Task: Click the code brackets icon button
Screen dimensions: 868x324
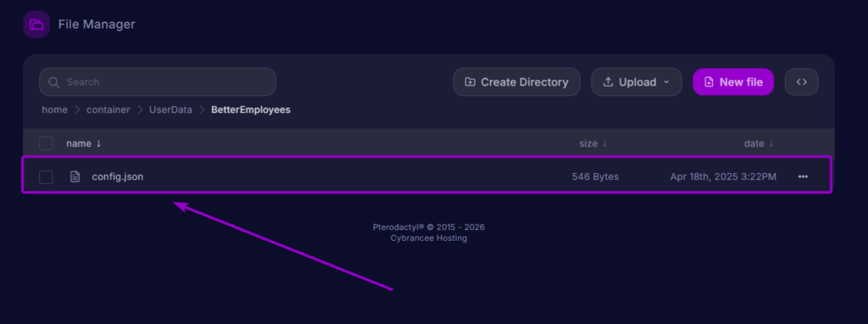Action: [802, 82]
